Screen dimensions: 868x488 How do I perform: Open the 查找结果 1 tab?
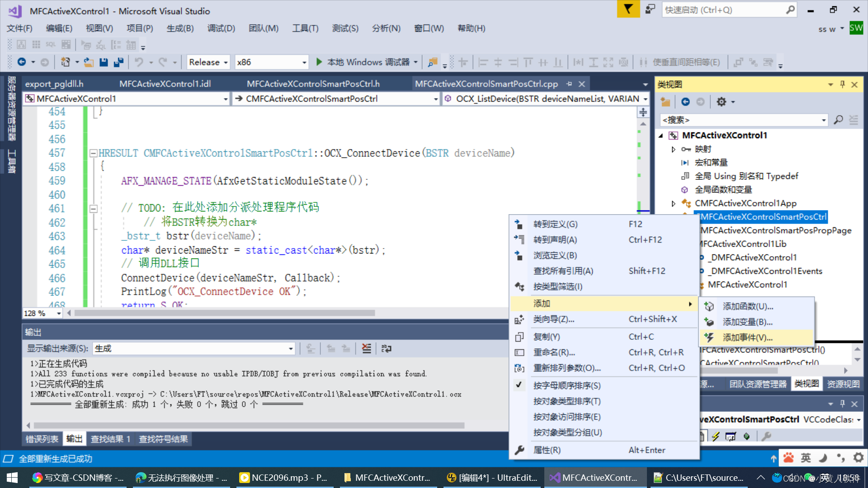(111, 439)
